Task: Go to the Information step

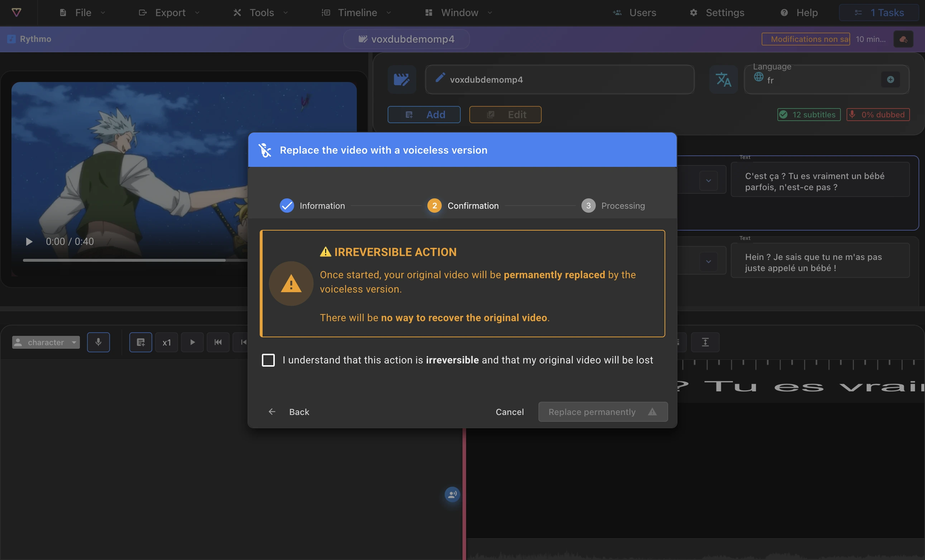Action: 312,206
